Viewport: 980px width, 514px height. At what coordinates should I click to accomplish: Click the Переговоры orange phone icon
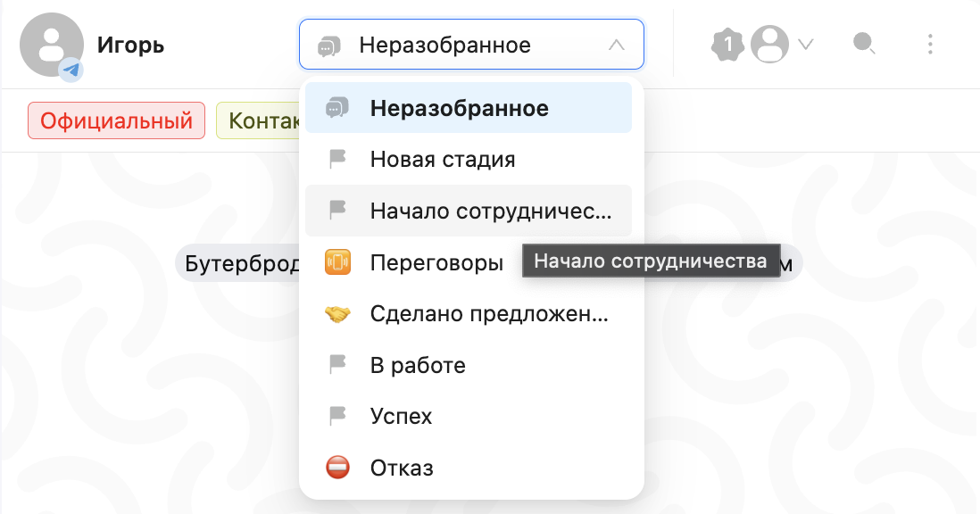click(x=337, y=262)
